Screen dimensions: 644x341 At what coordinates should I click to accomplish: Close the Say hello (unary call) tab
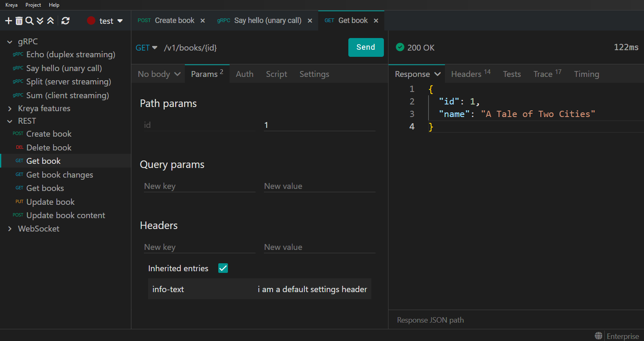[310, 21]
